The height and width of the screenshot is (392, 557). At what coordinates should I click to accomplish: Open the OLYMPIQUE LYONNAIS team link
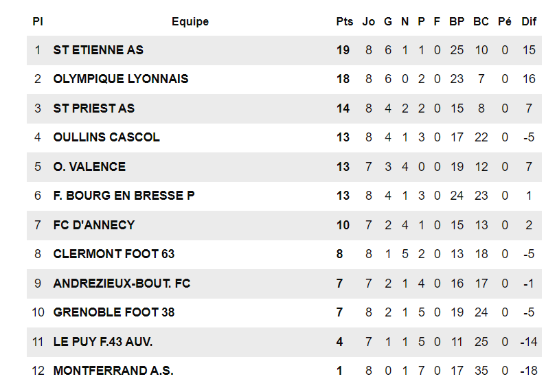tap(121, 79)
